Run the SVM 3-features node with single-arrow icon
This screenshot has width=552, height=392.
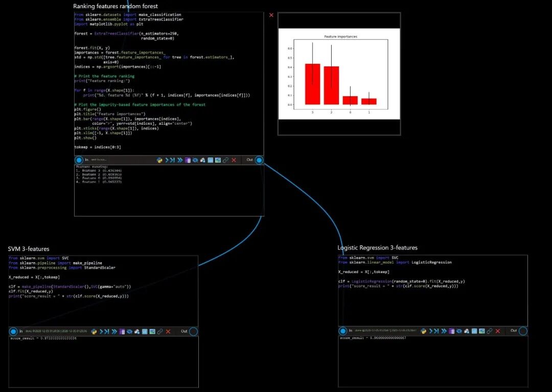(x=101, y=332)
